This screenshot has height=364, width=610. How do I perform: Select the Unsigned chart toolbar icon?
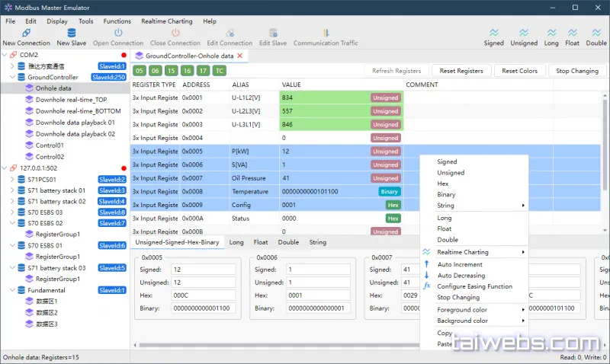point(524,33)
